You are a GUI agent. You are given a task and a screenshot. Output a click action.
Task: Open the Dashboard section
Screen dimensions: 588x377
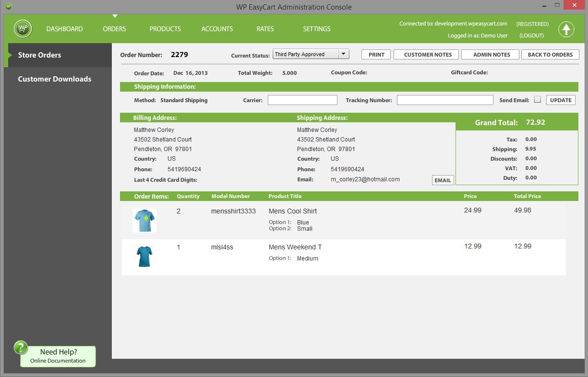64,29
